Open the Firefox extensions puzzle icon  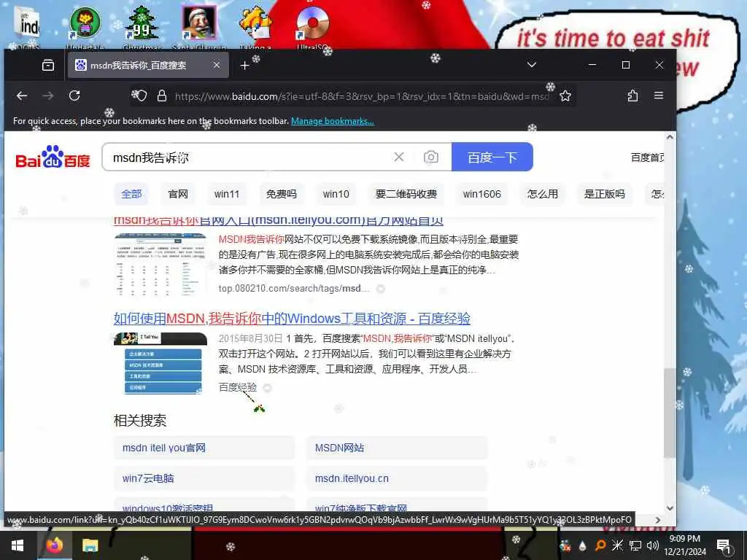pyautogui.click(x=632, y=96)
